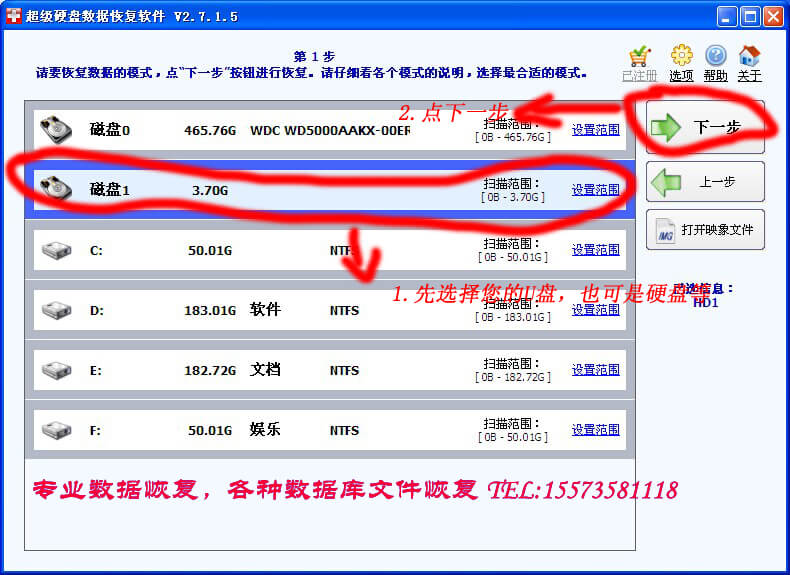Click the app icon in title bar
The height and width of the screenshot is (575, 790).
pyautogui.click(x=14, y=16)
